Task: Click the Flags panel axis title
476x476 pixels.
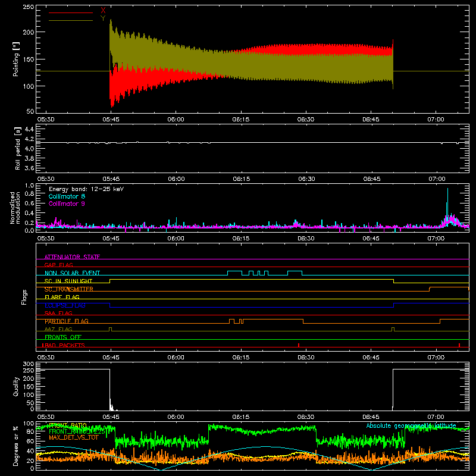Action: (24, 297)
